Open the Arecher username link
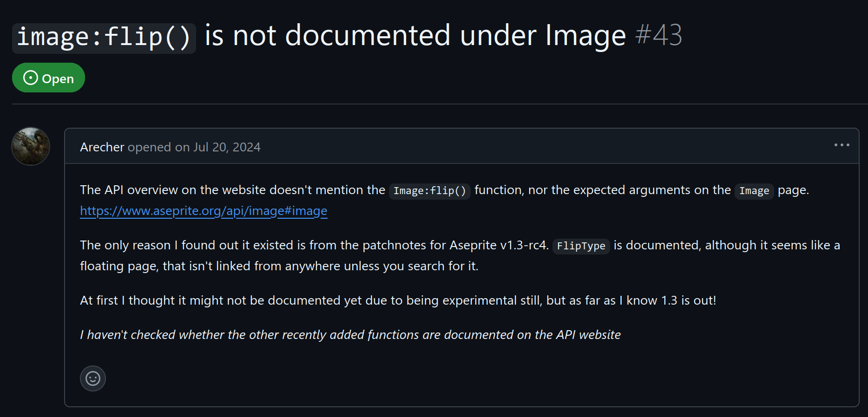Viewport: 868px width, 417px height. 102,147
